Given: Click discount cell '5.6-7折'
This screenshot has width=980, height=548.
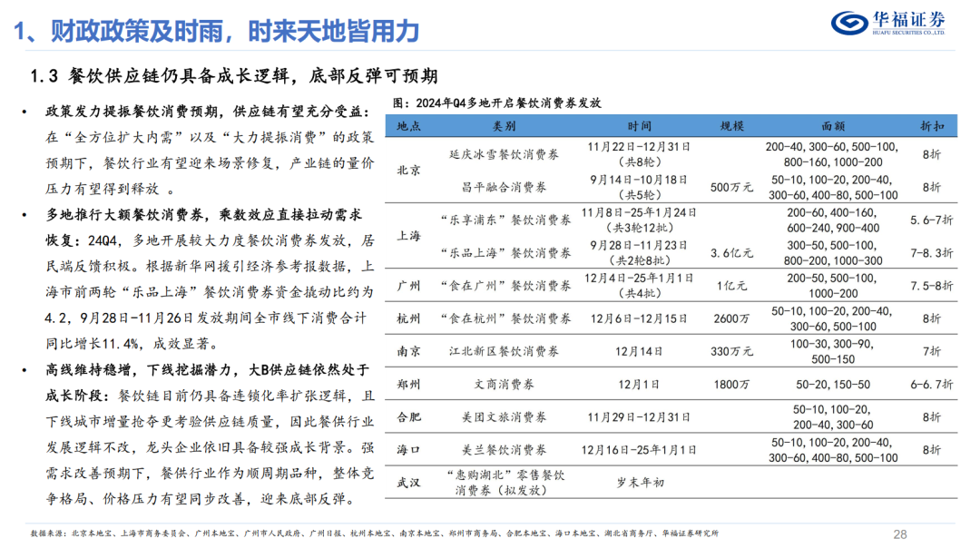Looking at the screenshot, I should 931,220.
